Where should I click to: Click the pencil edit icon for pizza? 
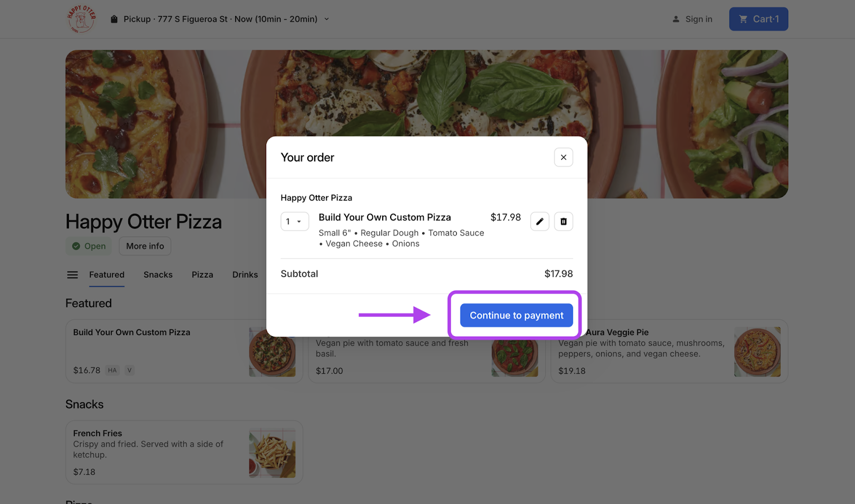tap(540, 221)
